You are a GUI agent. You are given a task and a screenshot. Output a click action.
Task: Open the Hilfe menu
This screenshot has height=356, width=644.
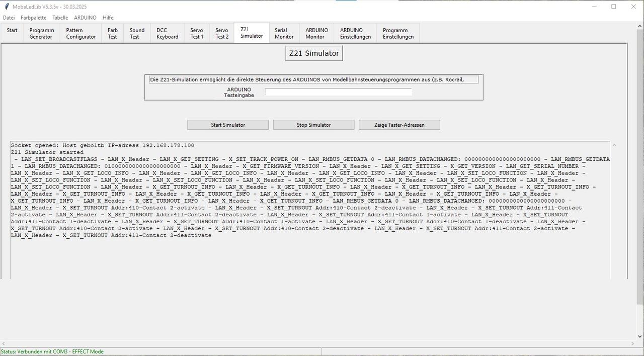coord(108,18)
